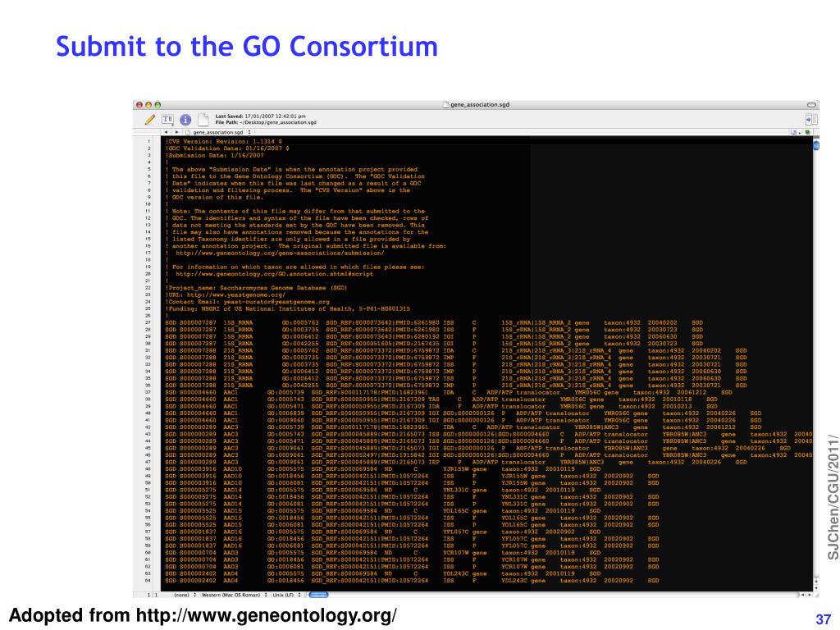
Task: Click the document proxy icon beside the gene_association.sgd title
Action: pyautogui.click(x=446, y=104)
